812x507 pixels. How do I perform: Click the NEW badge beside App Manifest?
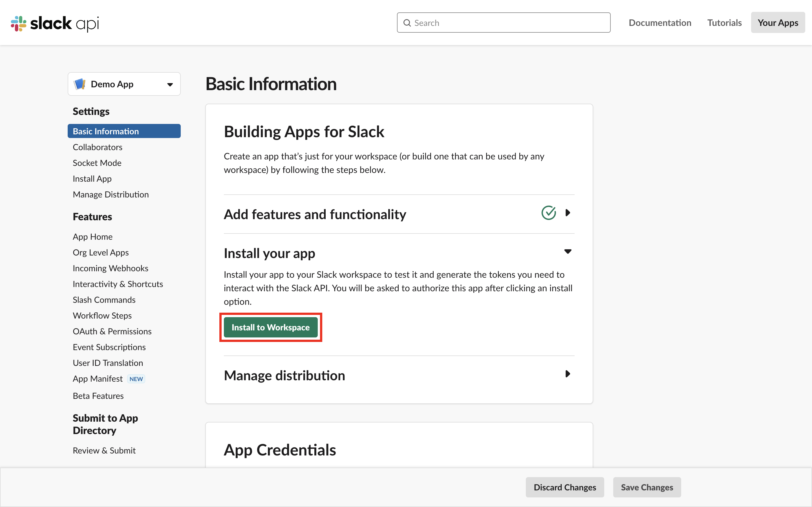pyautogui.click(x=136, y=379)
